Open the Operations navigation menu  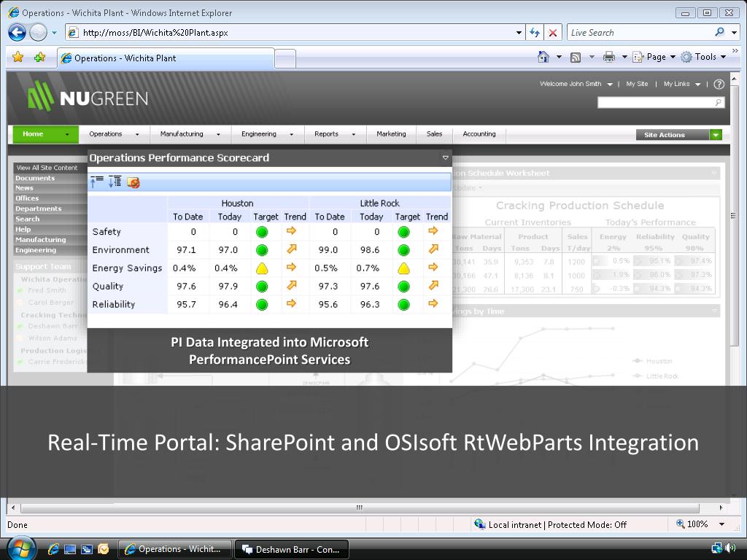[114, 134]
